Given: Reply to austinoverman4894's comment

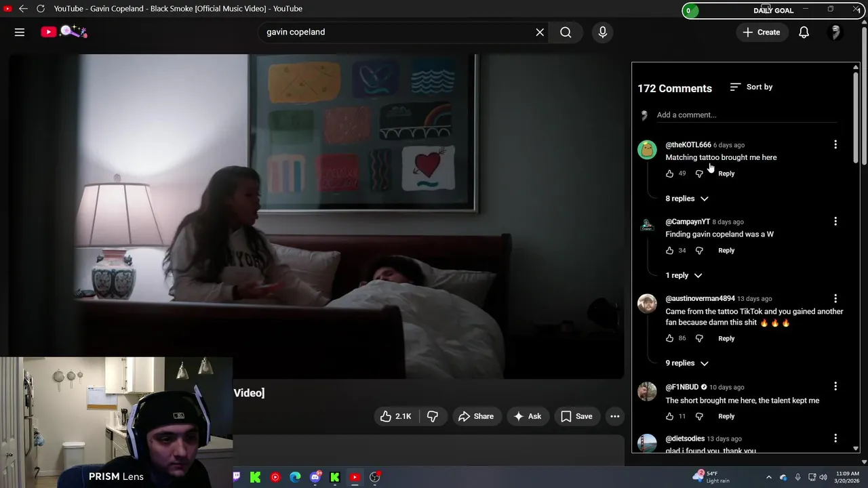Looking at the screenshot, I should pyautogui.click(x=726, y=338).
